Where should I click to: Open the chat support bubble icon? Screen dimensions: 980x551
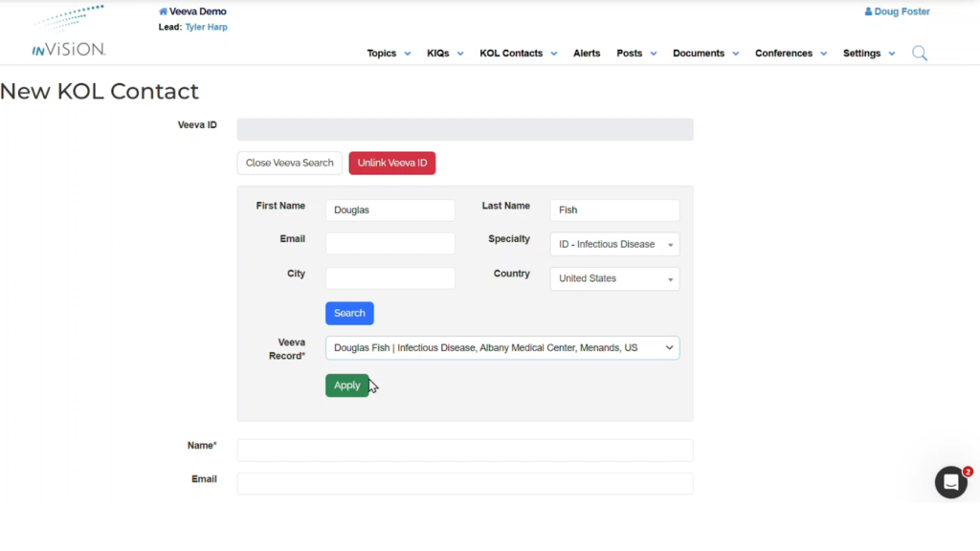950,482
